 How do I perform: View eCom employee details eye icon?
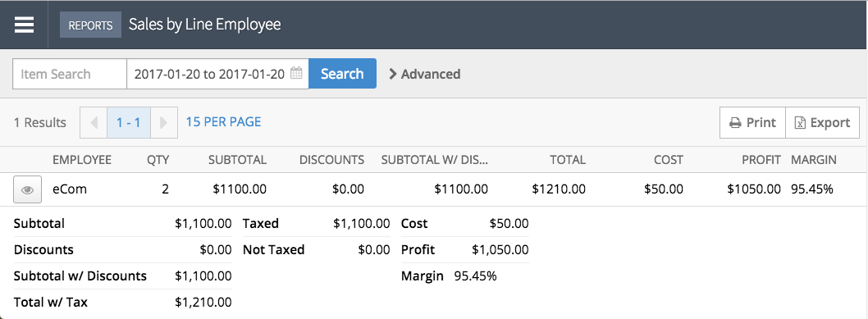point(27,189)
